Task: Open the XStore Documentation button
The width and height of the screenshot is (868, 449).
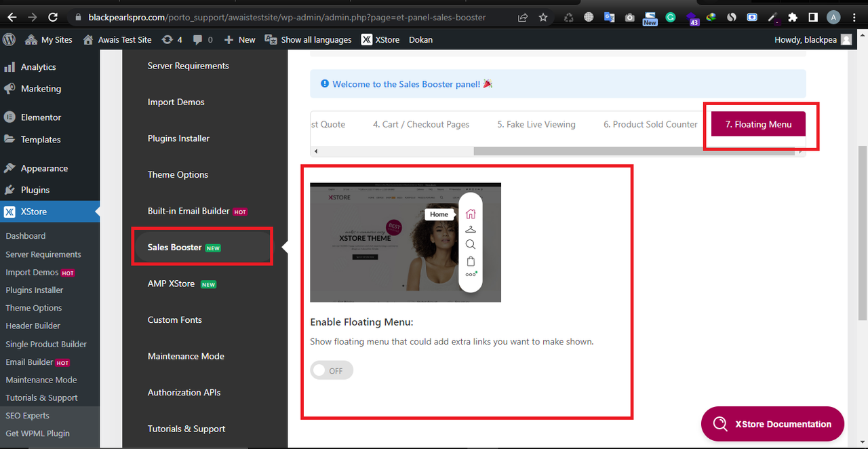Action: pos(772,424)
